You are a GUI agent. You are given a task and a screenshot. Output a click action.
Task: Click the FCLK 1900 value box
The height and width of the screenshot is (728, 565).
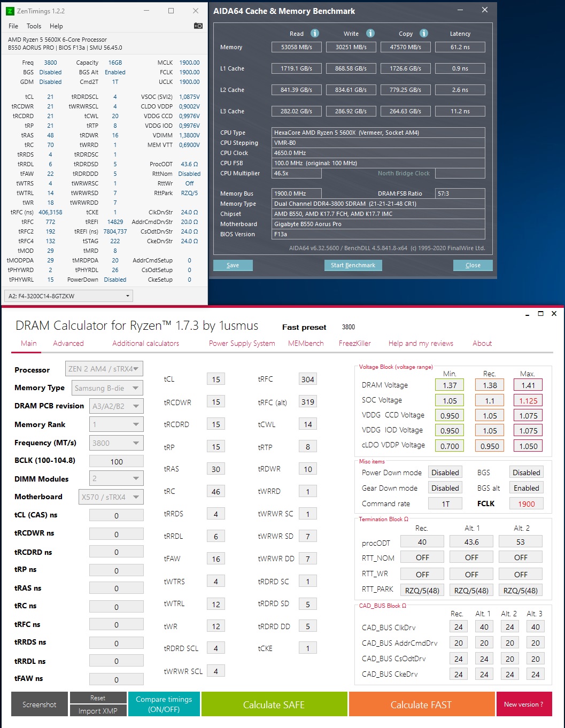pyautogui.click(x=527, y=504)
